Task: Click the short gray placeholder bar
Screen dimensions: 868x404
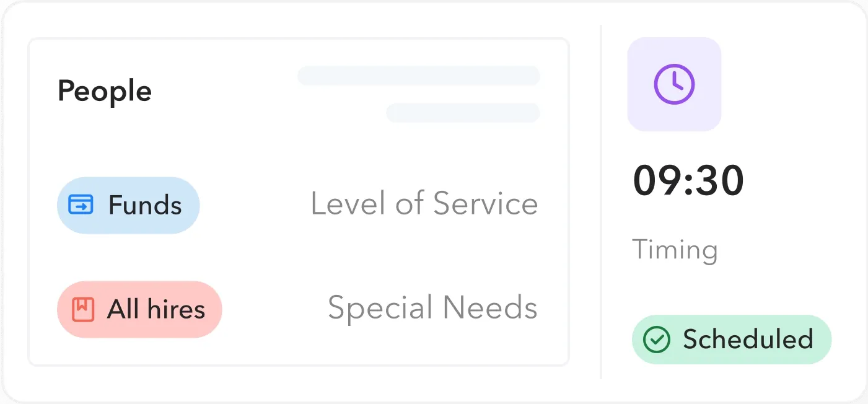Action: pyautogui.click(x=462, y=113)
